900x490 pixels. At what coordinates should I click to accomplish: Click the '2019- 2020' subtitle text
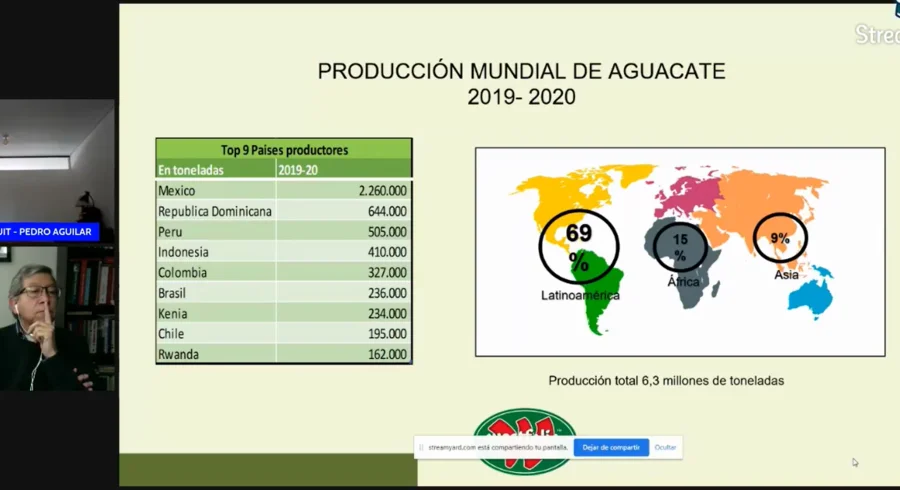click(521, 97)
